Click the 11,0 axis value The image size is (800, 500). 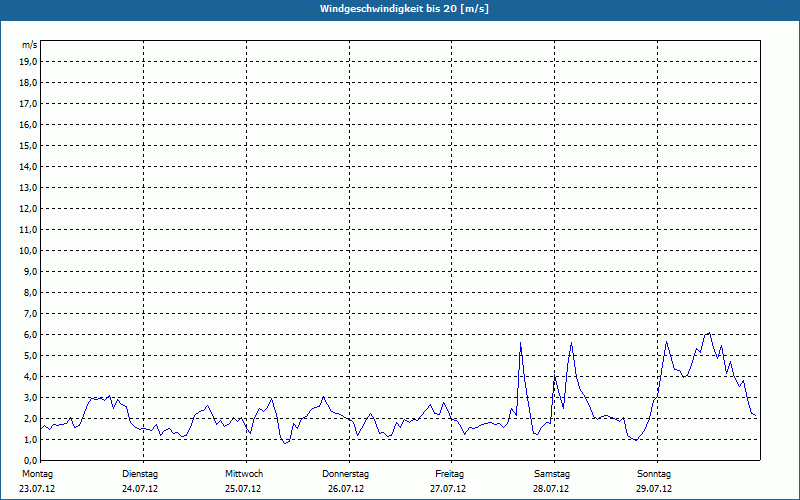pyautogui.click(x=28, y=230)
